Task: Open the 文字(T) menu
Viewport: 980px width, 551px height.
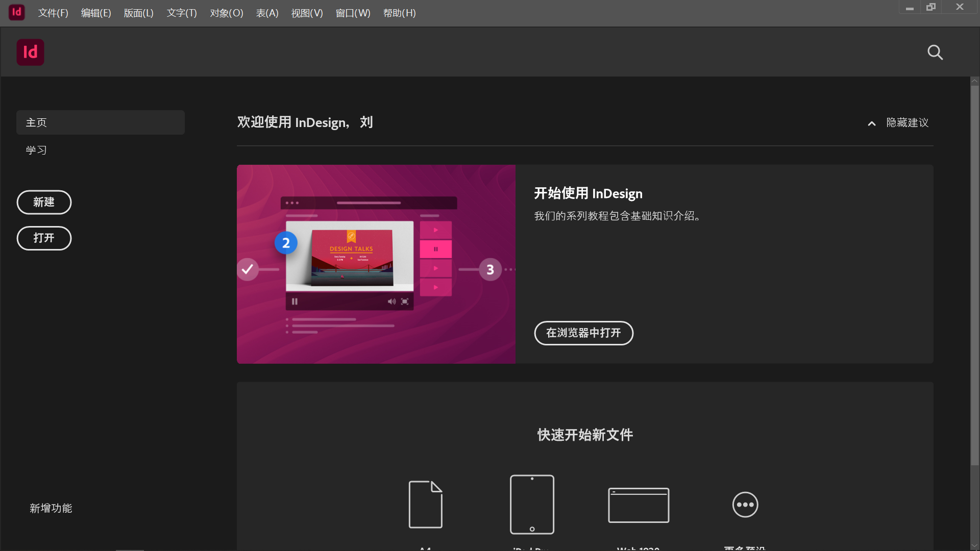Action: coord(182,13)
